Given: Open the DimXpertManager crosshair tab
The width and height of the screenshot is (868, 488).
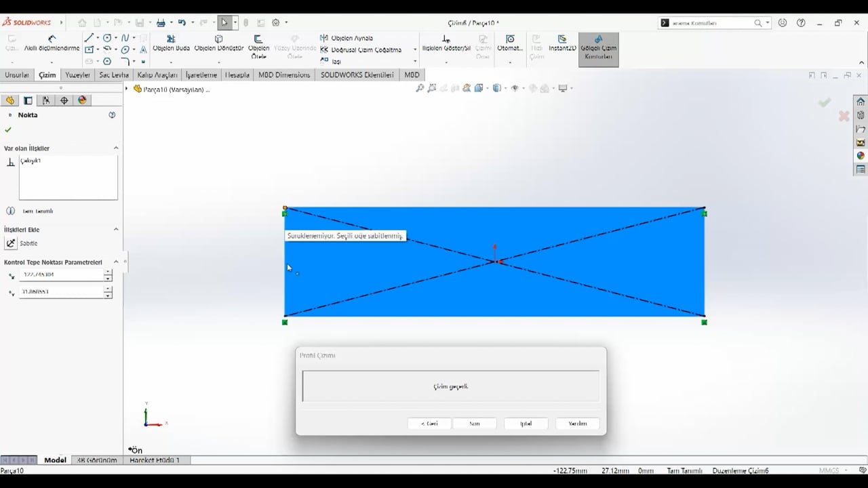Looking at the screenshot, I should (64, 100).
